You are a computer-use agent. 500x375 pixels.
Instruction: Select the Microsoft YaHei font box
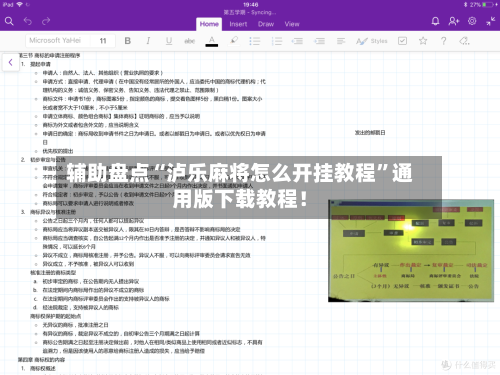click(58, 41)
